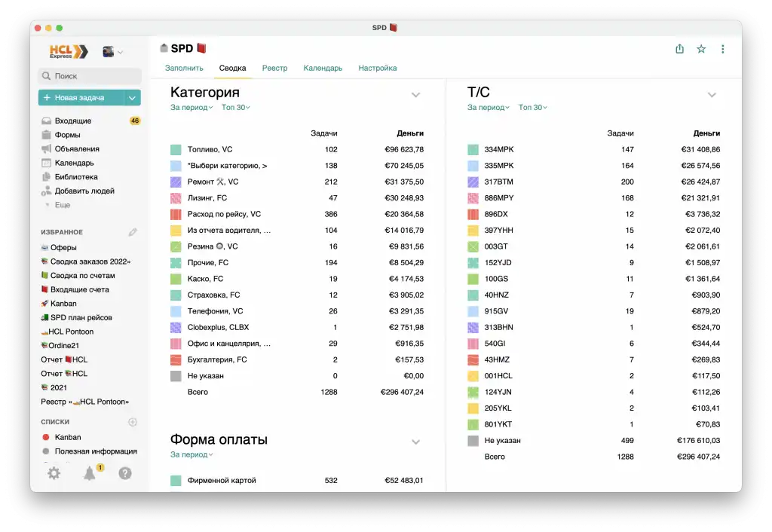772x532 pixels.
Task: Click the share icon in the top right
Action: [679, 49]
